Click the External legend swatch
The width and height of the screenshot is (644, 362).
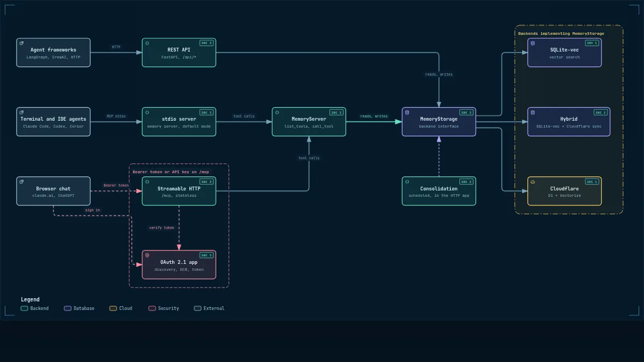click(x=197, y=308)
